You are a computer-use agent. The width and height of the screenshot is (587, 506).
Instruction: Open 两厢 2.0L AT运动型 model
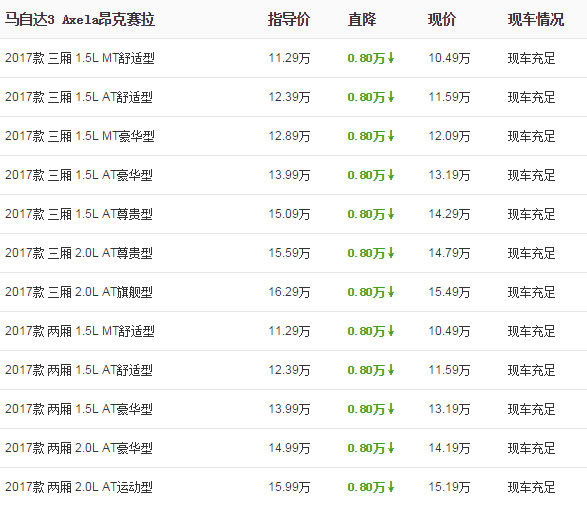pyautogui.click(x=79, y=487)
